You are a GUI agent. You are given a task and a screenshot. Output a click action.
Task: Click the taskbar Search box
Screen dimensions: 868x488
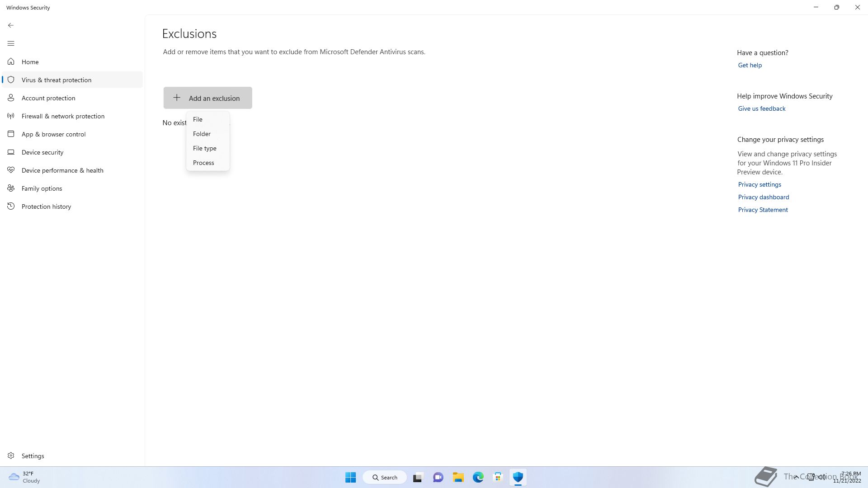(x=385, y=477)
